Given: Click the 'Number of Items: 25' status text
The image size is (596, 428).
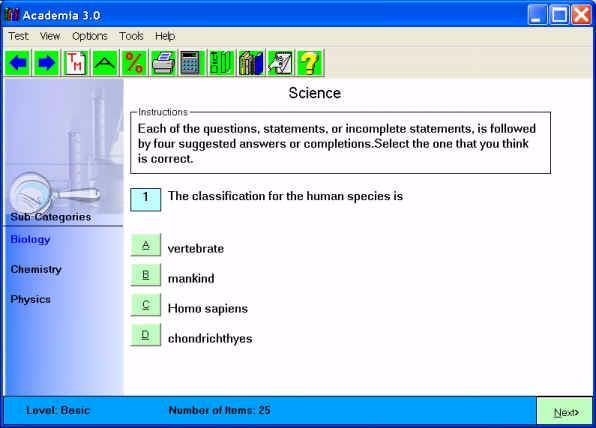Looking at the screenshot, I should click(x=220, y=410).
